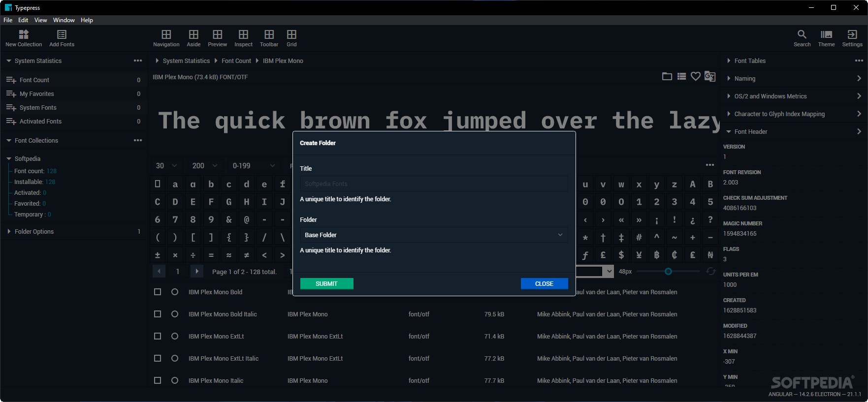Collapse the Font Header section

[x=729, y=131]
